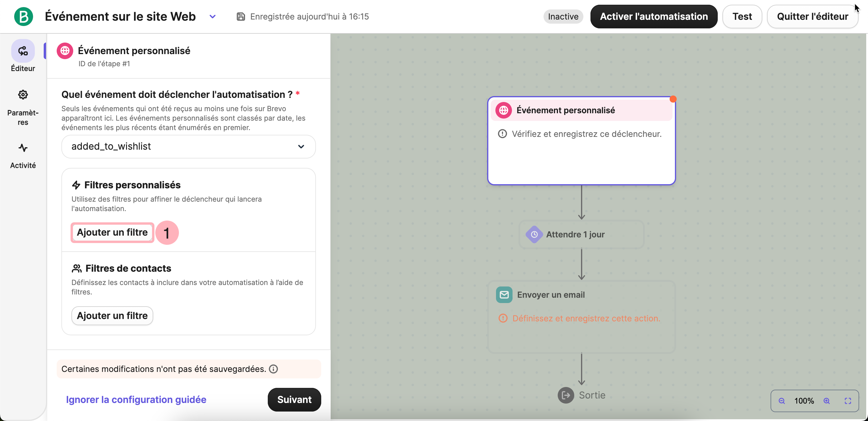
Task: Click Activer l'automatisation button
Action: [x=654, y=17]
